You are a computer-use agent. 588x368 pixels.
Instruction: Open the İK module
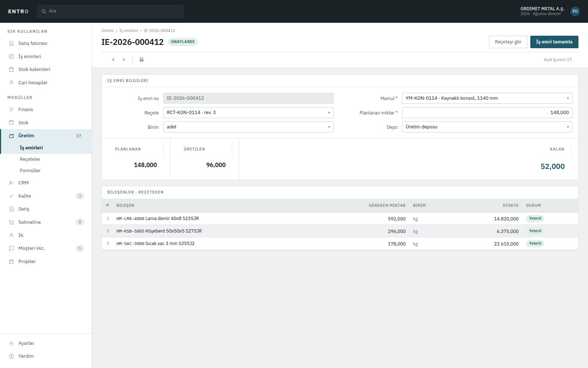click(46, 235)
